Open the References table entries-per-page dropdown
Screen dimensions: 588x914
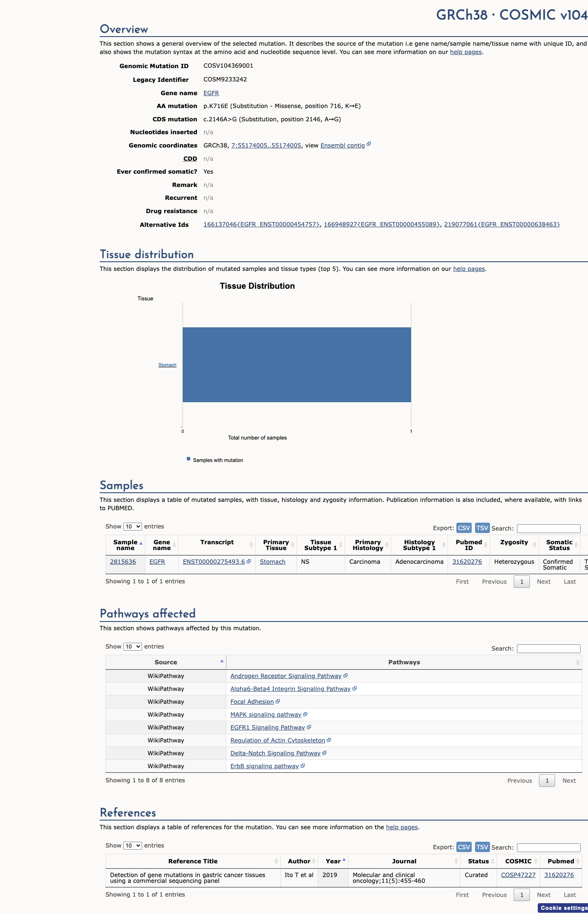click(x=132, y=845)
